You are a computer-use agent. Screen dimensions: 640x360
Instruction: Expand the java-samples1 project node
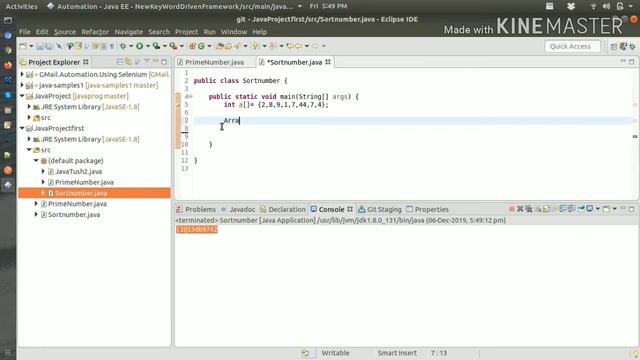click(22, 85)
